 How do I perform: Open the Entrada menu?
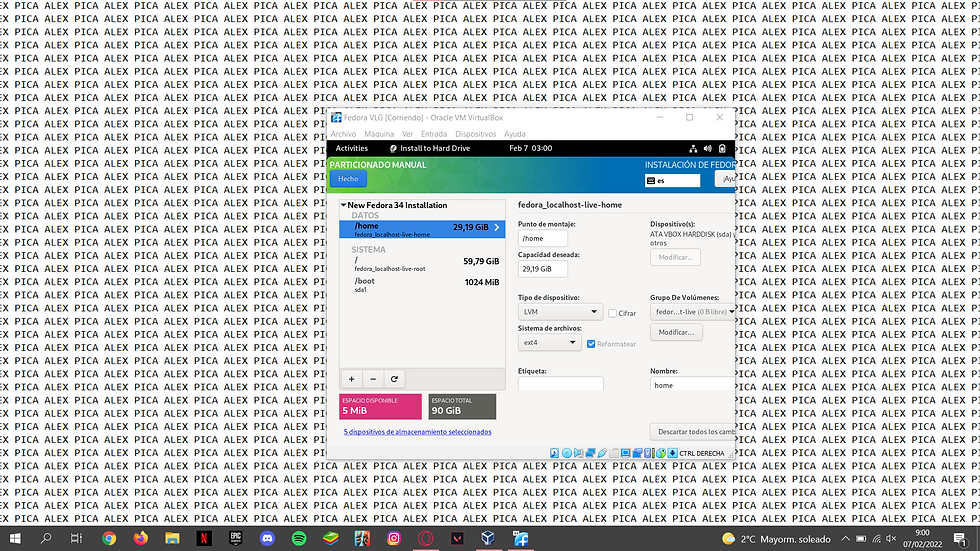coord(434,134)
